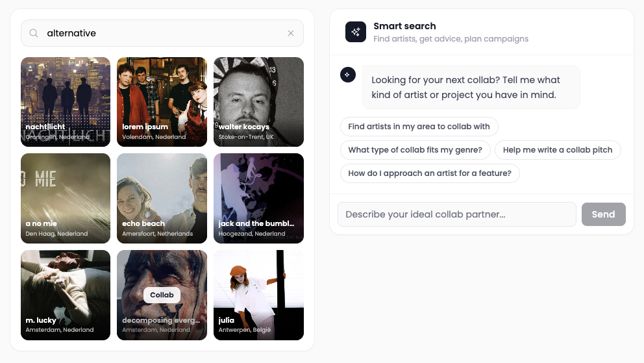The height and width of the screenshot is (363, 644).
Task: Select the echo beach artist card
Action: (x=162, y=198)
